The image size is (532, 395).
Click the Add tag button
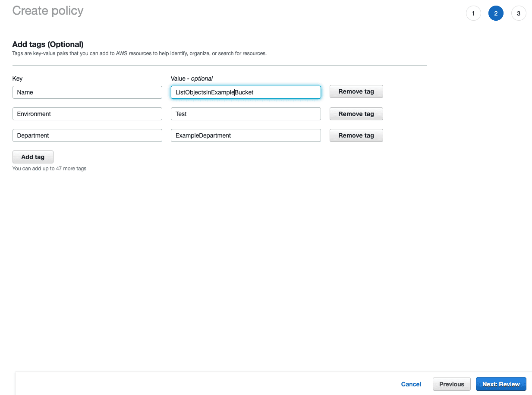pos(33,157)
